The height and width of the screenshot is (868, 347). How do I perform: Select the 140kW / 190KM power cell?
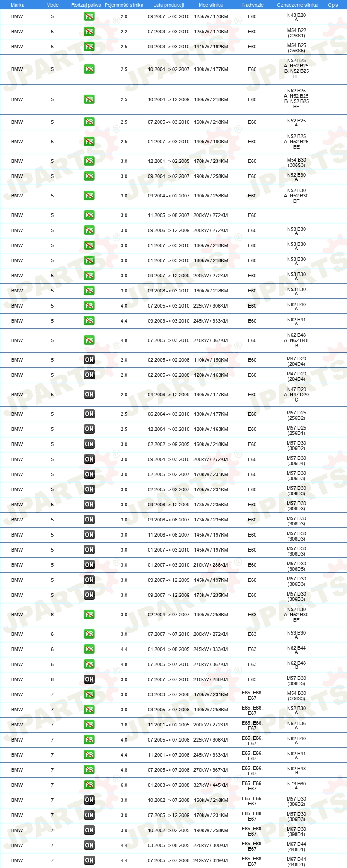click(211, 142)
